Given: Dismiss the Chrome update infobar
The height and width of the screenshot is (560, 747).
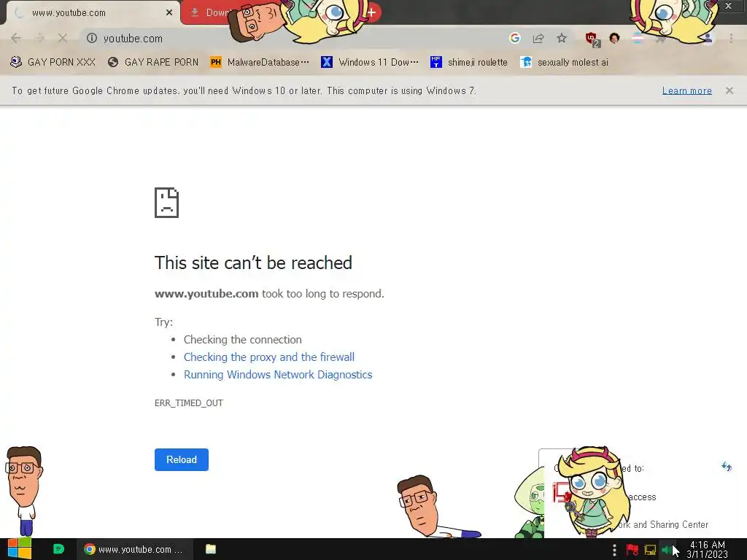Looking at the screenshot, I should pos(729,90).
